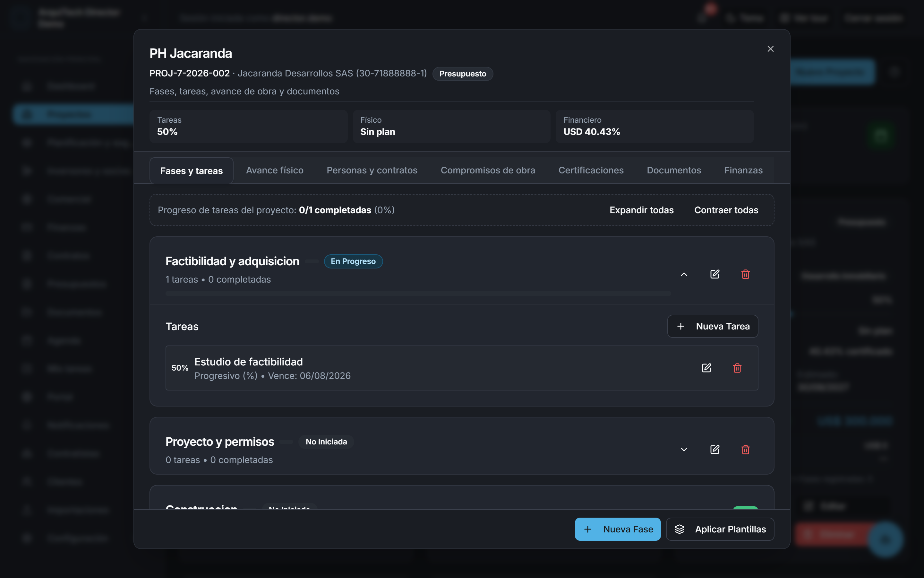
Task: View the Documentos tab
Action: [674, 170]
